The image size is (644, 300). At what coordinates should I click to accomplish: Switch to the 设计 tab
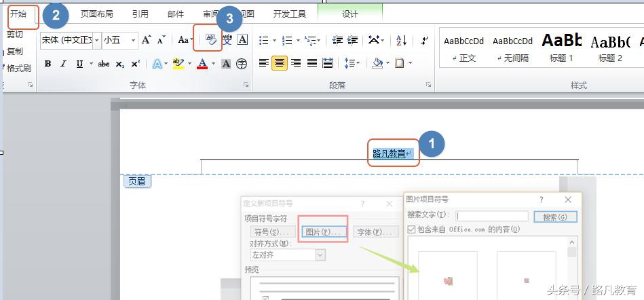(x=350, y=14)
